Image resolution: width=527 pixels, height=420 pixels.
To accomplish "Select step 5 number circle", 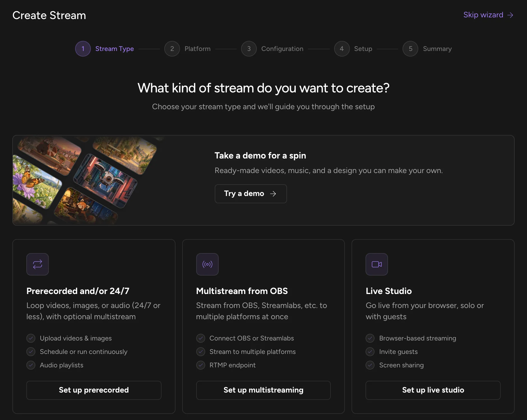I will 410,49.
